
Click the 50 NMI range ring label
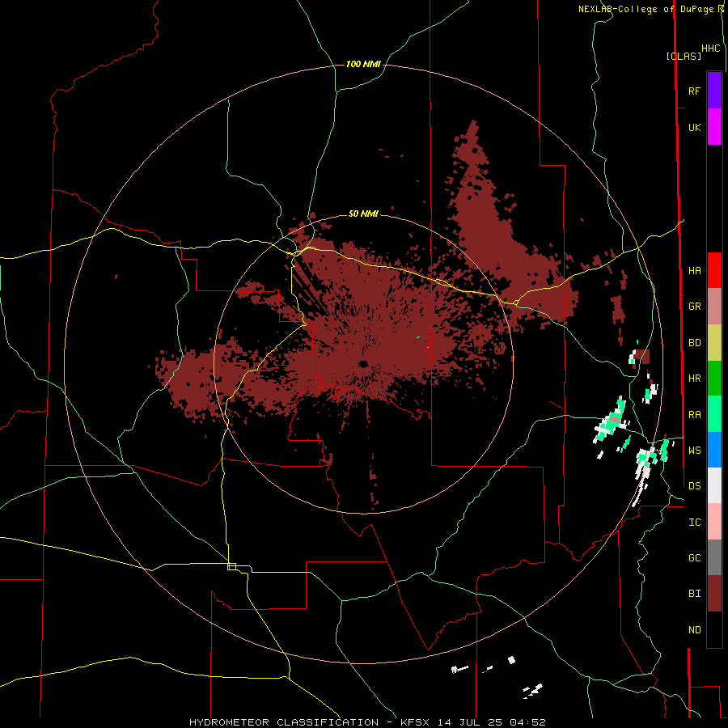tap(363, 214)
